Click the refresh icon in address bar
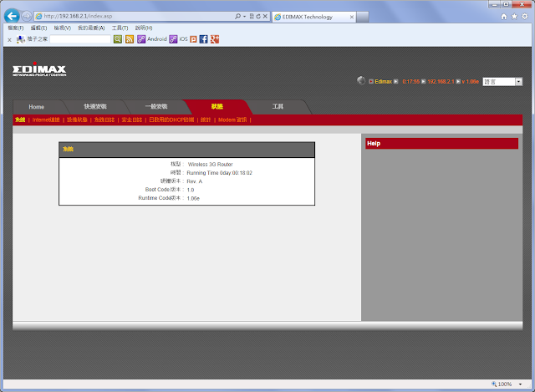This screenshot has width=535, height=392. 258,16
